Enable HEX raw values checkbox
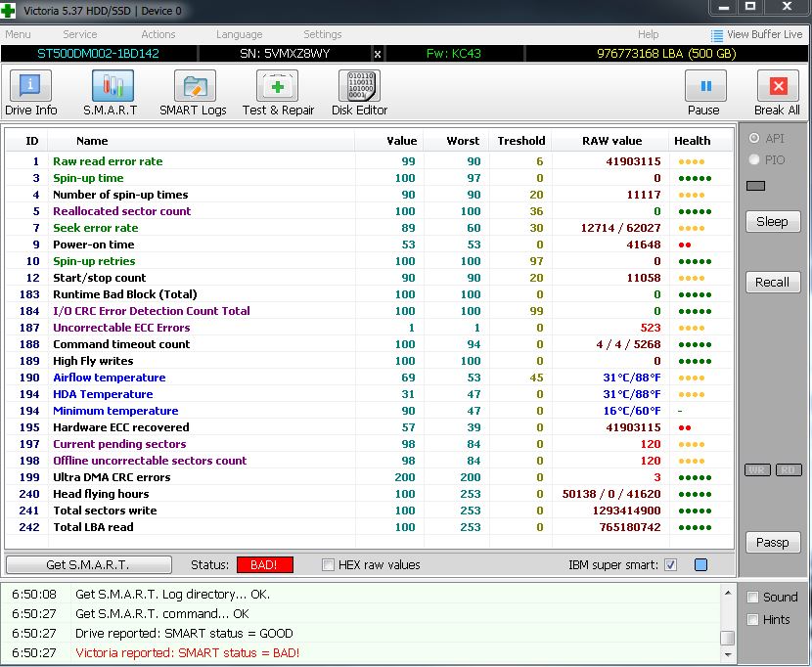 pos(328,565)
